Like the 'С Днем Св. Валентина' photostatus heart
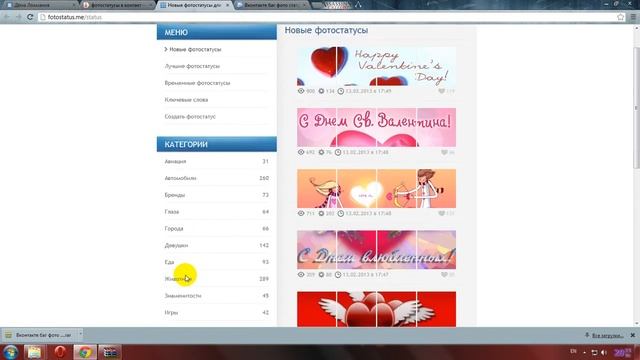Image resolution: width=640 pixels, height=360 pixels. point(444,152)
